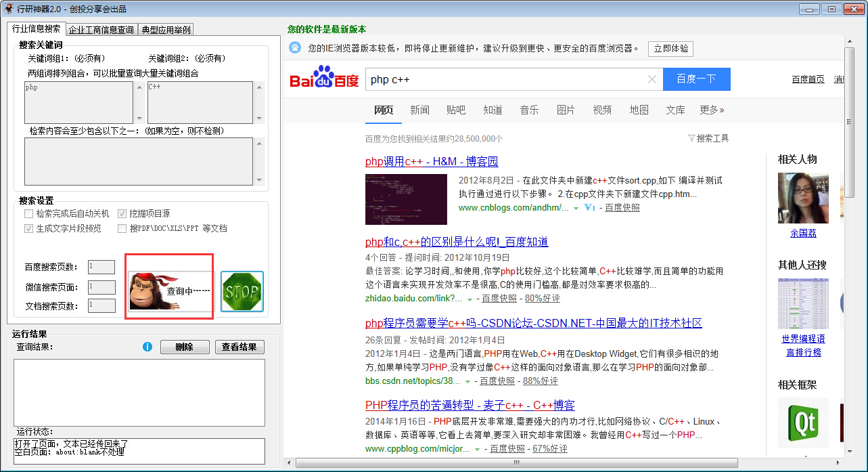Click the down arrow of the 检索内容 box scrollbar
Screen dimensions: 868x472
258,179
